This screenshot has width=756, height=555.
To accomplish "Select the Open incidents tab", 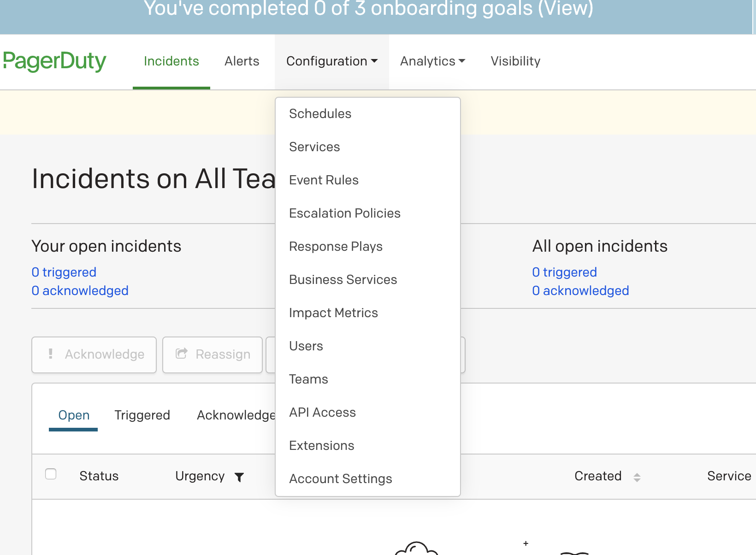I will (x=74, y=415).
